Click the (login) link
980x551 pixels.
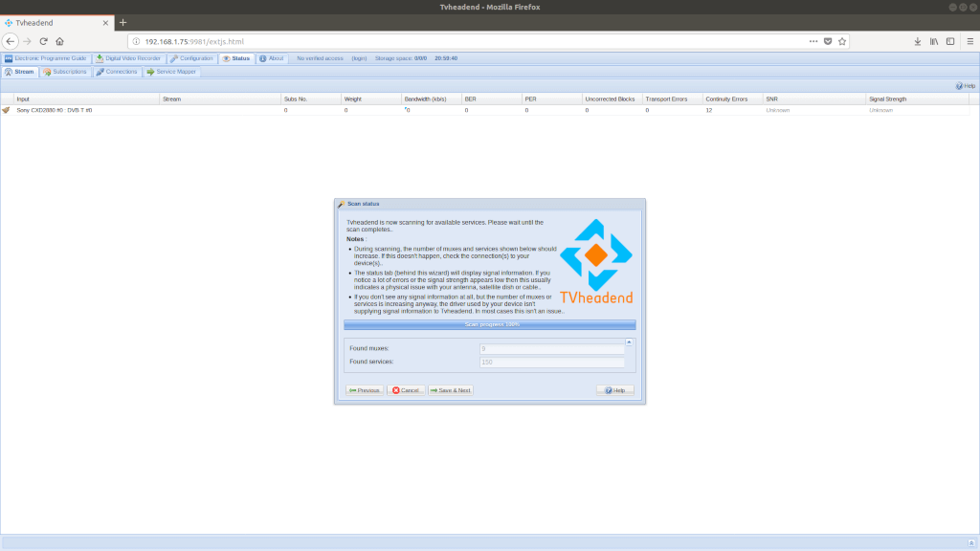pyautogui.click(x=359, y=58)
